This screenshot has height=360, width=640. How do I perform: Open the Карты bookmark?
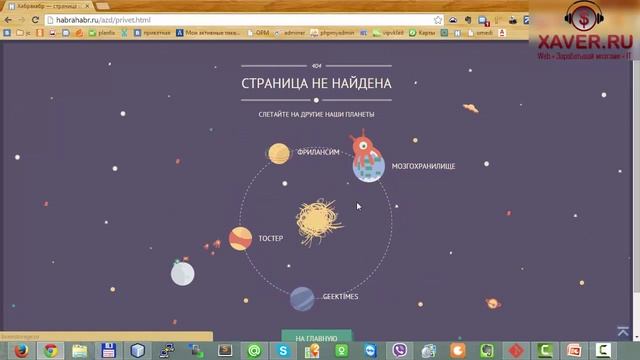point(422,33)
